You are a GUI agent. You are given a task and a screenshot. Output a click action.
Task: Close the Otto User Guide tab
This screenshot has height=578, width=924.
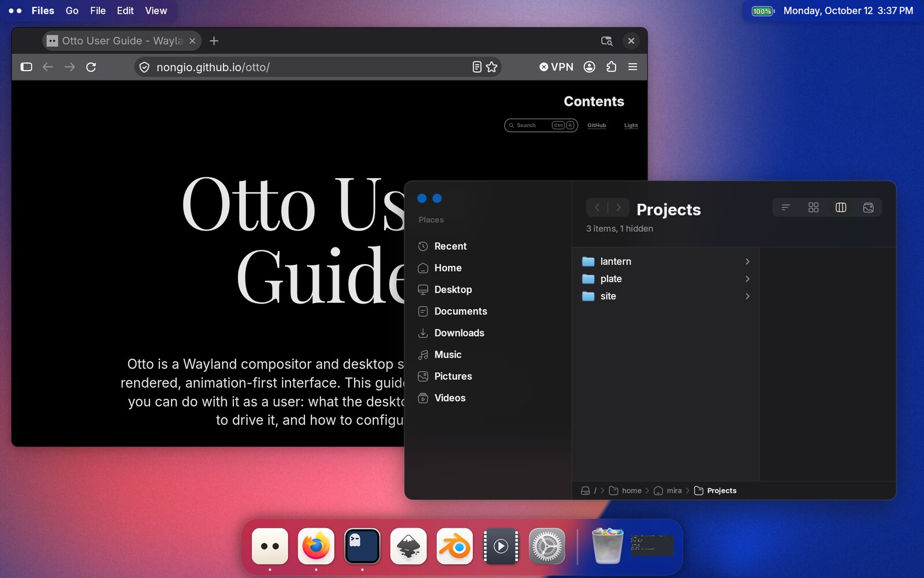click(192, 41)
